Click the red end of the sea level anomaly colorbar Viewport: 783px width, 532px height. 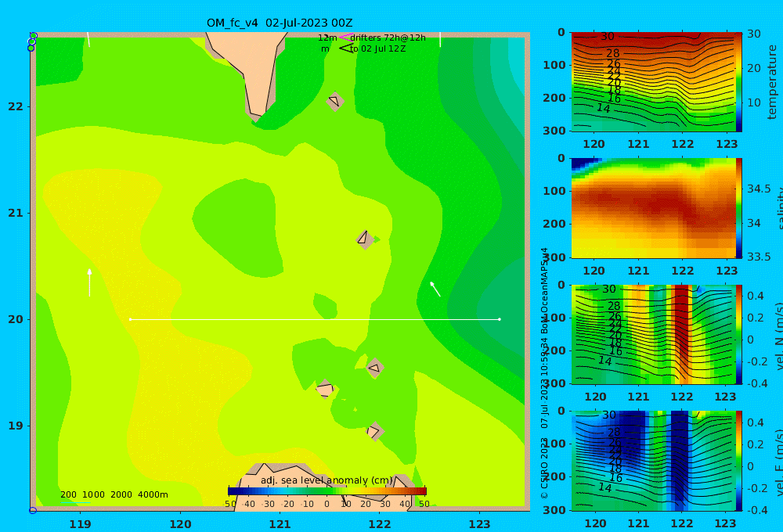420,491
